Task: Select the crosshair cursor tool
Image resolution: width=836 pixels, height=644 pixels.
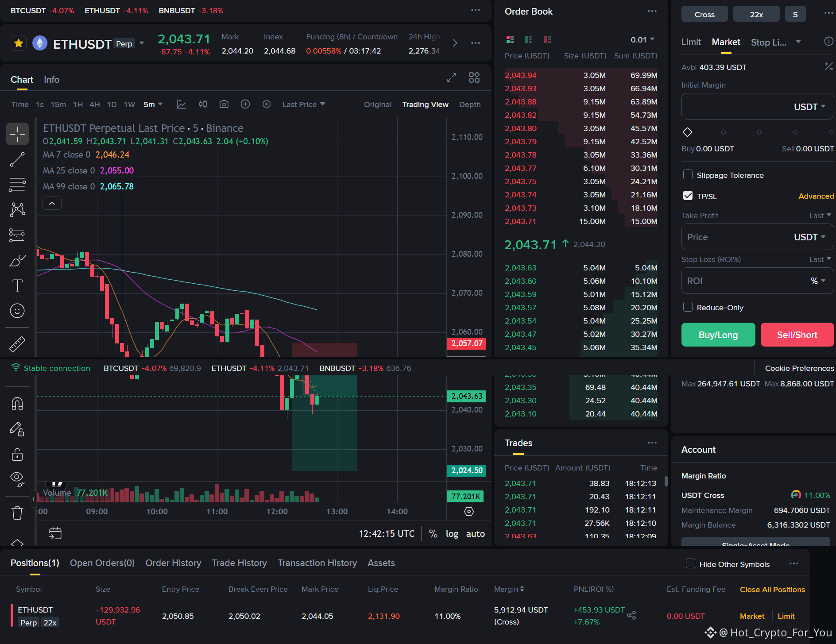Action: pyautogui.click(x=17, y=134)
